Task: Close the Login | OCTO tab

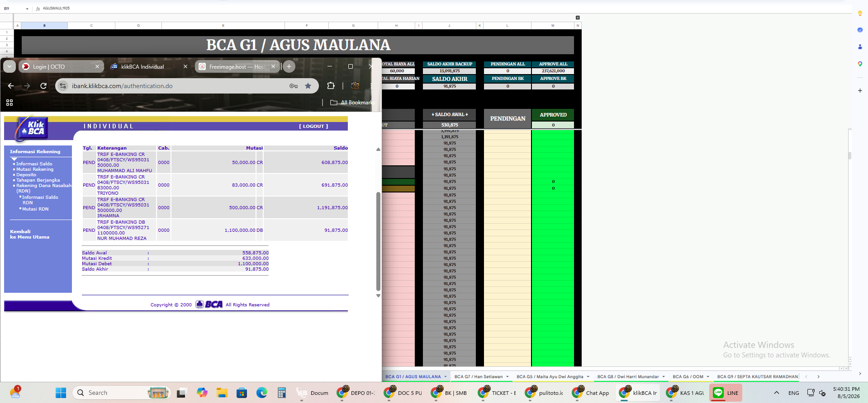Action: [x=97, y=66]
